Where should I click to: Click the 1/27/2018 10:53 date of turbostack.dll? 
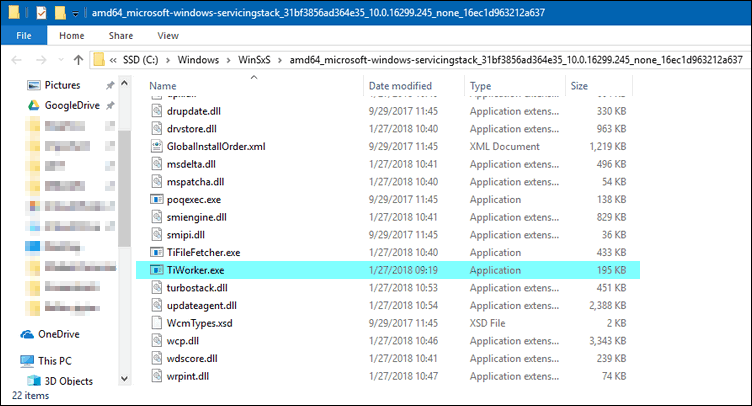403,288
